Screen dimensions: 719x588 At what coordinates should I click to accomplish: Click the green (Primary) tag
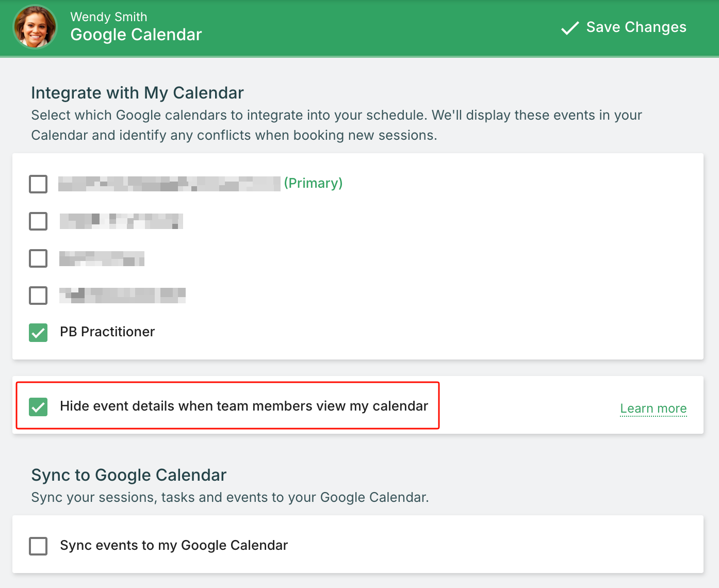tap(313, 183)
